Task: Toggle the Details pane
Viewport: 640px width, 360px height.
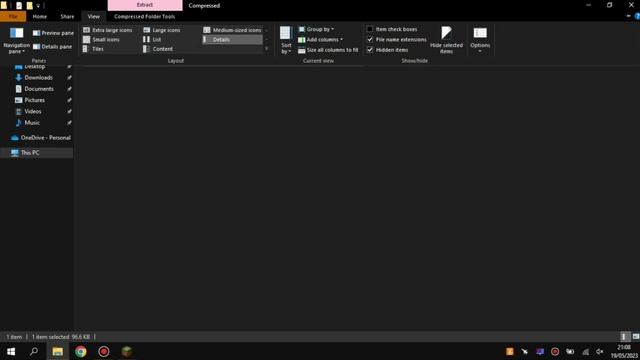Action: pyautogui.click(x=52, y=47)
